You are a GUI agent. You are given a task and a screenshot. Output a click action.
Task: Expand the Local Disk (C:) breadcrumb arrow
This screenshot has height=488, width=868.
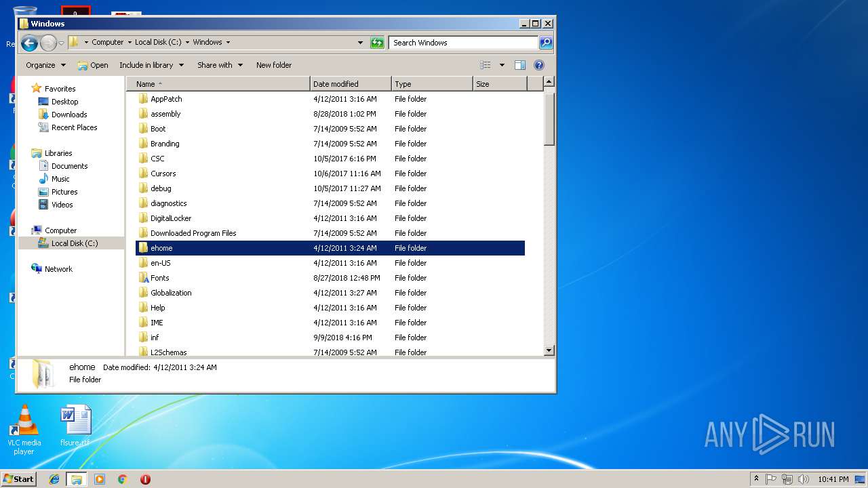coord(187,42)
